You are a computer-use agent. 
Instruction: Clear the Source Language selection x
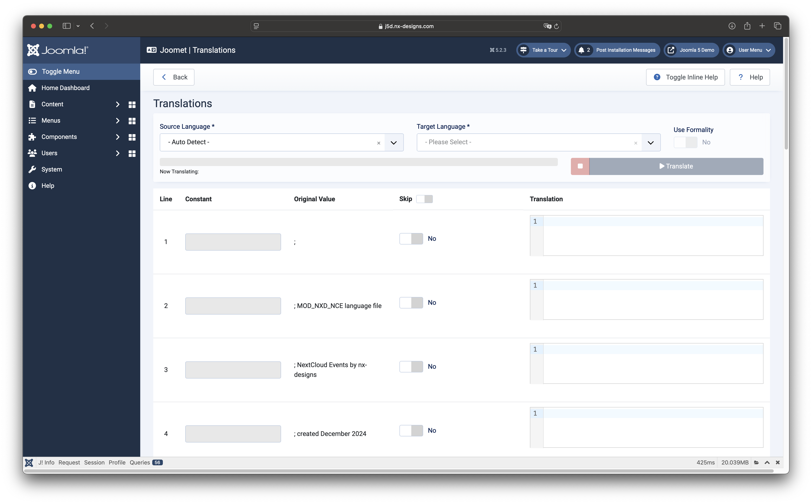378,143
